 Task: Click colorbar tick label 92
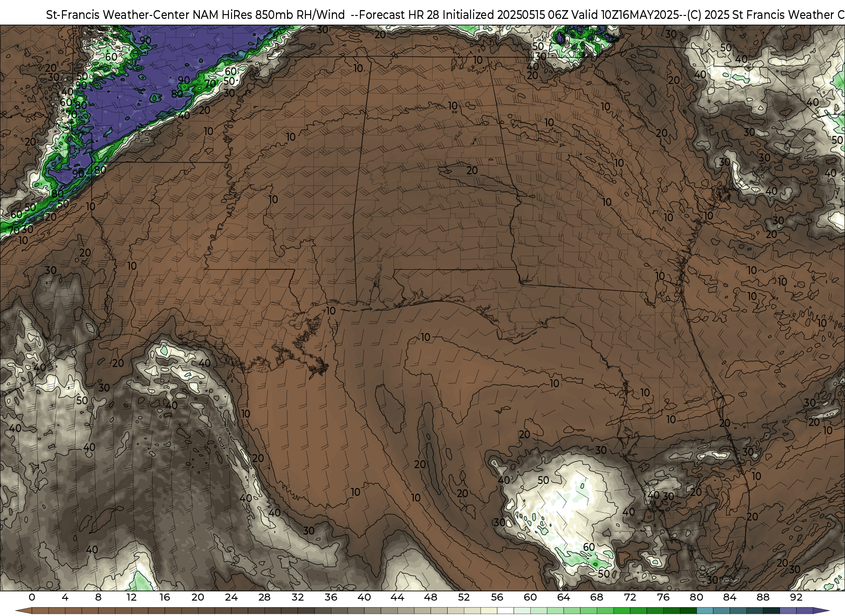(796, 597)
